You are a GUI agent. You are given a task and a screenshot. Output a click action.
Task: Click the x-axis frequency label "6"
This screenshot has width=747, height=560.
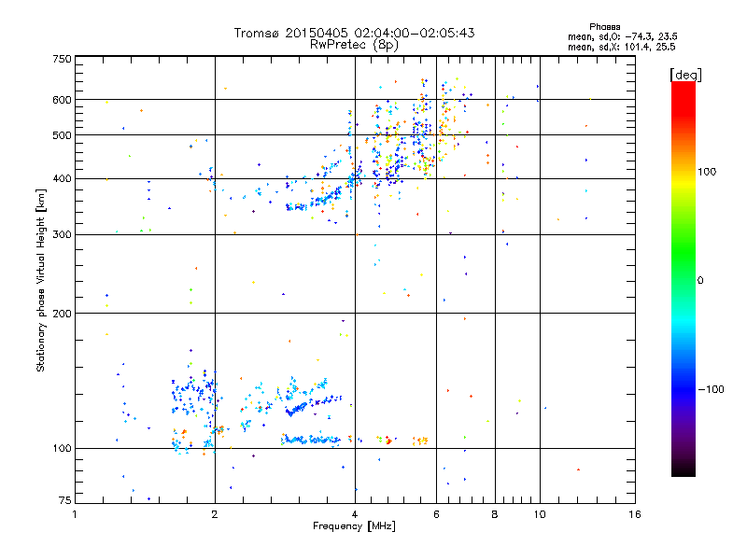(x=436, y=514)
